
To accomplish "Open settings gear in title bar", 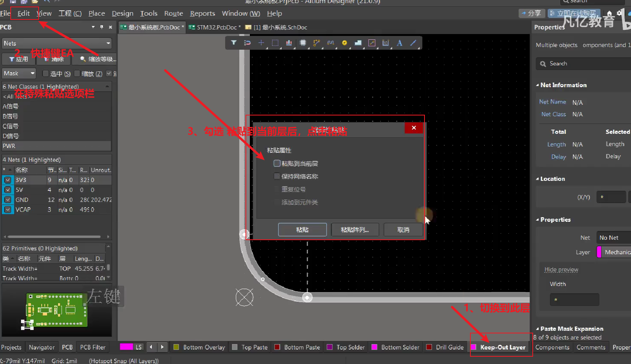I will coord(620,13).
